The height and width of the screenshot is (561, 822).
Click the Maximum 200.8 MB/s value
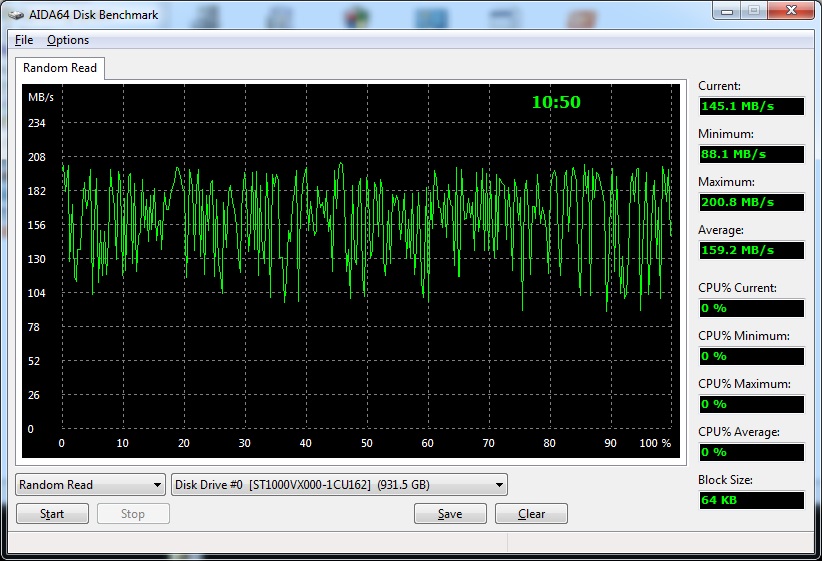[751, 202]
